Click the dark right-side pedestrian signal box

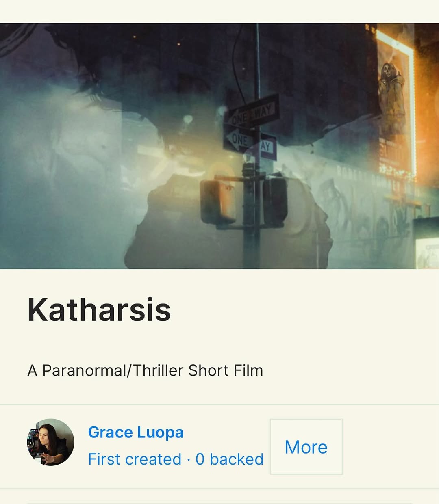pos(275,202)
